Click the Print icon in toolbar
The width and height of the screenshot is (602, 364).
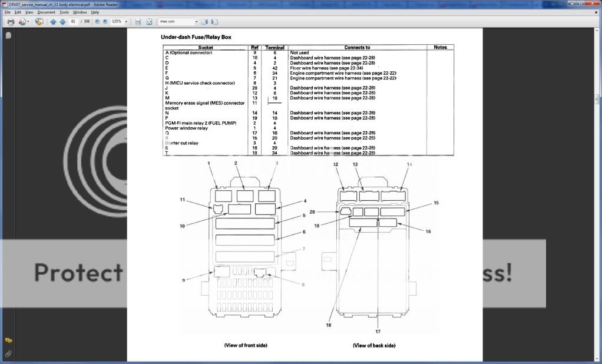coord(10,22)
